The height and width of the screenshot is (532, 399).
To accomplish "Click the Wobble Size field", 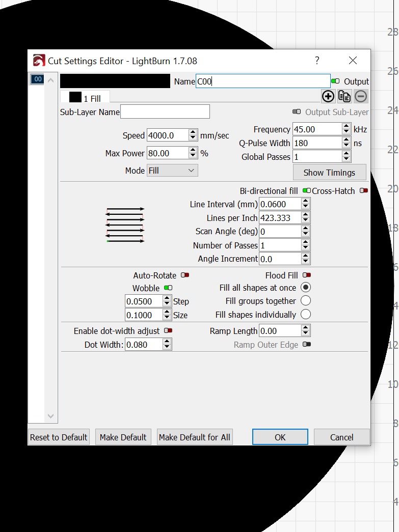I will (144, 315).
